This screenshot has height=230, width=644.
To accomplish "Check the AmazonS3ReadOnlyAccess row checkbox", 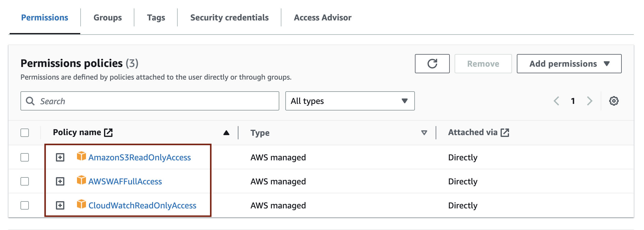I will click(x=25, y=157).
